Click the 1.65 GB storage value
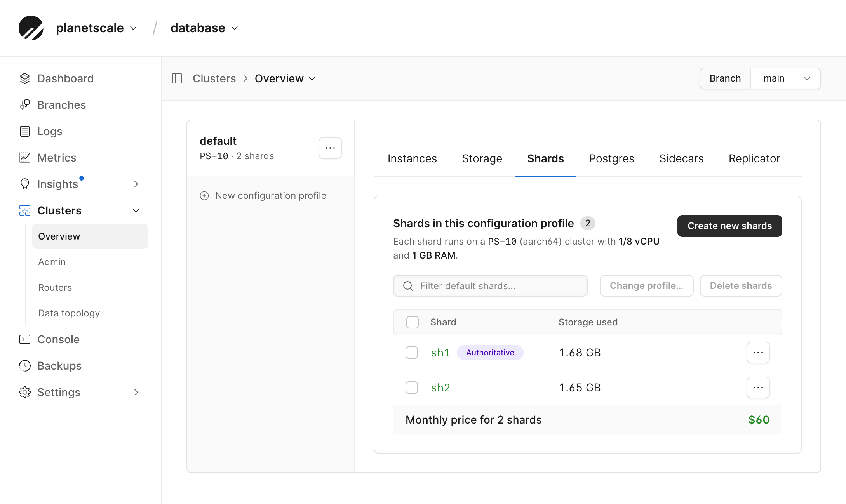 click(x=580, y=388)
